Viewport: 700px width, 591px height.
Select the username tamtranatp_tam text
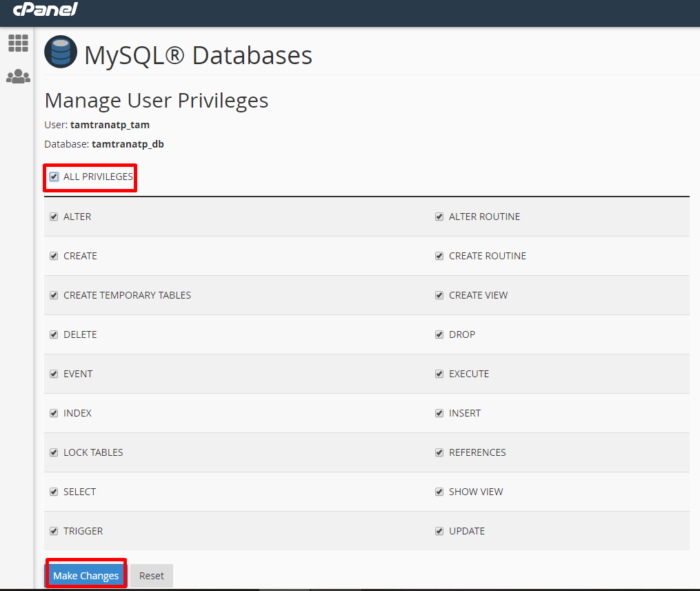(x=110, y=125)
